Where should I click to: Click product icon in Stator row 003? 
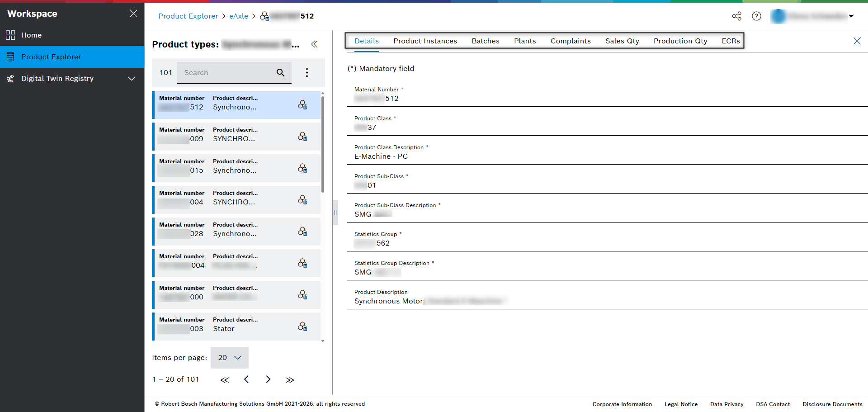(x=302, y=327)
